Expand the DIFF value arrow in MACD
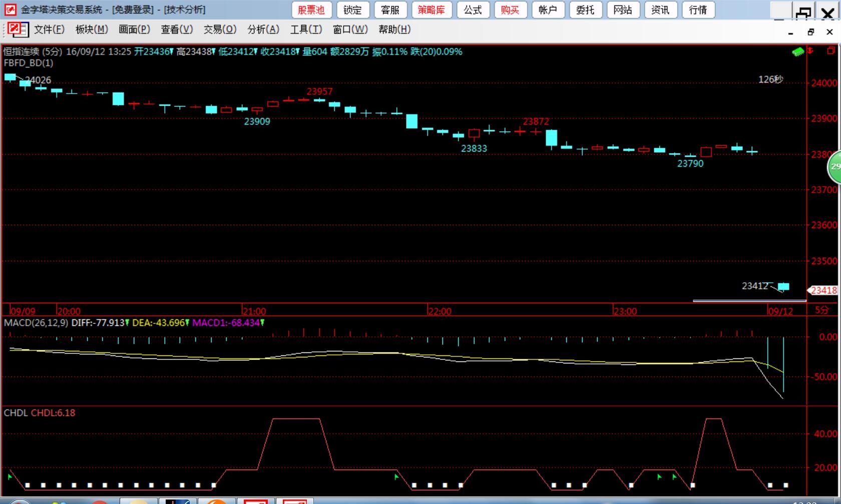This screenshot has width=841, height=504. click(127, 323)
